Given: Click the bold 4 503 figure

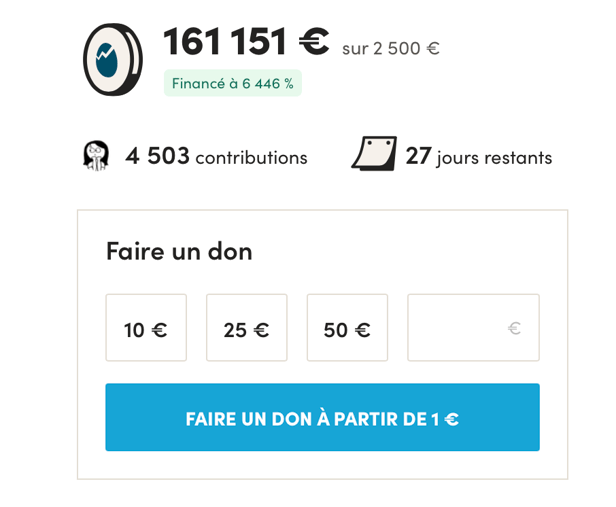Looking at the screenshot, I should click(x=157, y=156).
